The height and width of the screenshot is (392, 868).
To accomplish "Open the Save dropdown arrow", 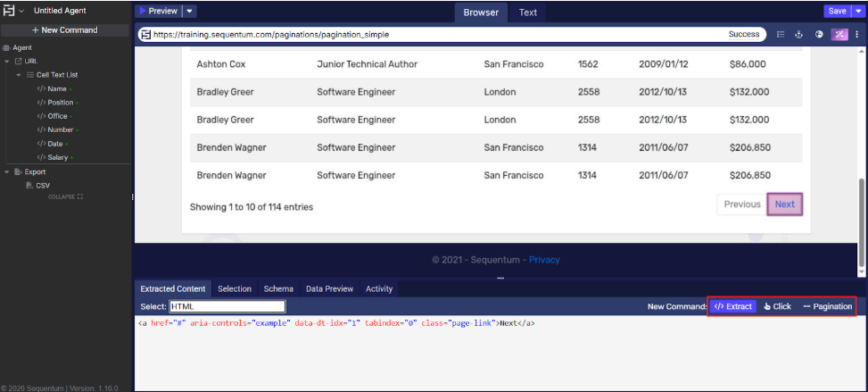I will [x=860, y=11].
